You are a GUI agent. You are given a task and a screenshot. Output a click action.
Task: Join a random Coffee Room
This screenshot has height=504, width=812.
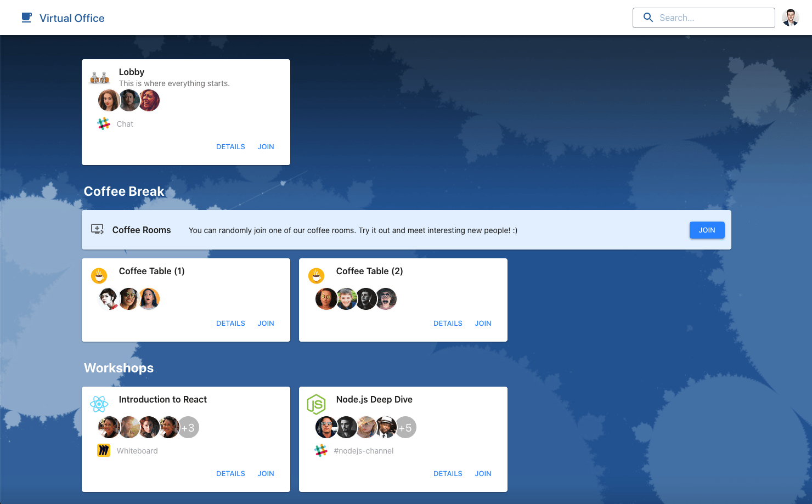pyautogui.click(x=707, y=230)
